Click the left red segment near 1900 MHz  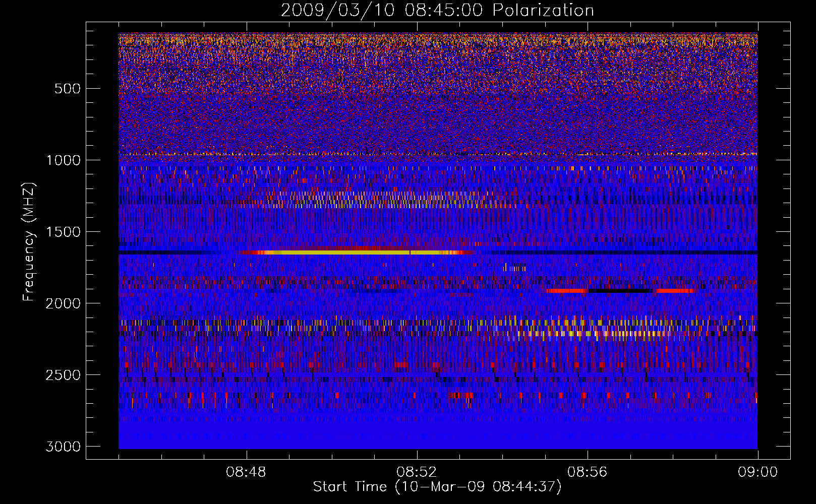[567, 291]
